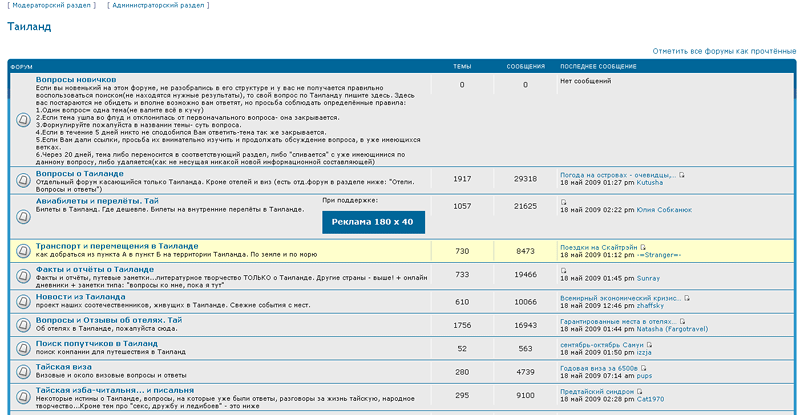
Task: Click forum status icon for Авиабилеты и перелёты
Action: (x=23, y=216)
